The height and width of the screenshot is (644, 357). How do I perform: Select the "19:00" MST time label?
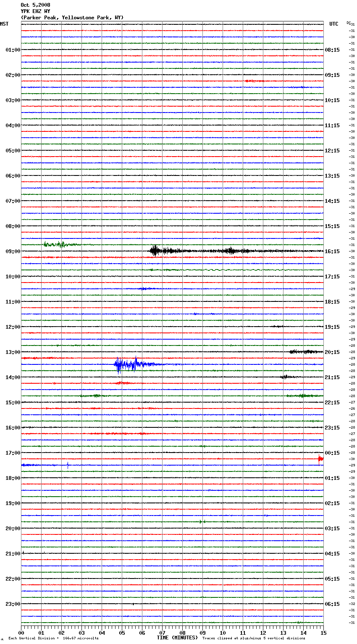pyautogui.click(x=13, y=503)
